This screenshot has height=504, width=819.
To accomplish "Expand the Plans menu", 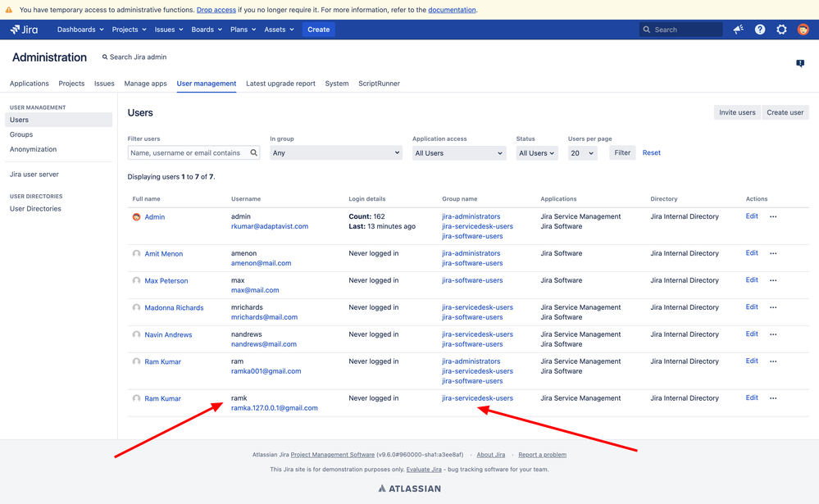I will point(243,30).
